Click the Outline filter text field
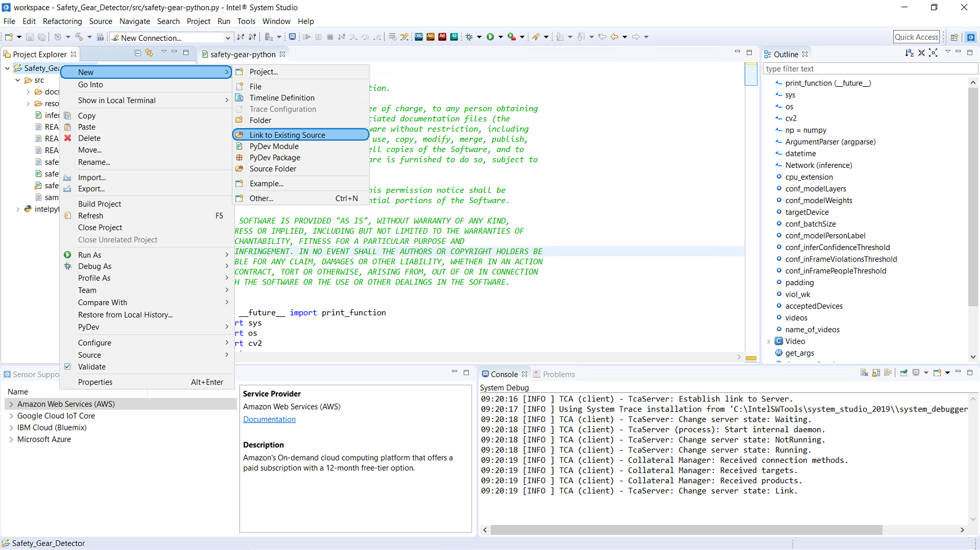This screenshot has height=550, width=980. [870, 69]
